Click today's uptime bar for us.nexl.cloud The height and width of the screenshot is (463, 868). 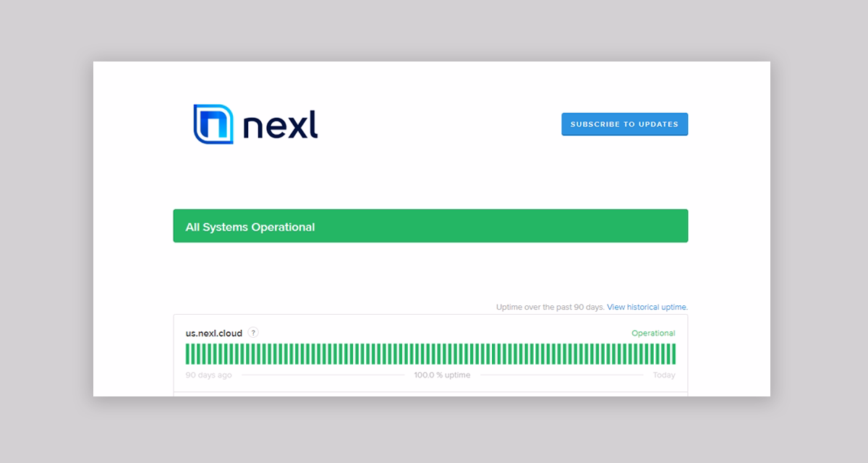click(x=673, y=354)
